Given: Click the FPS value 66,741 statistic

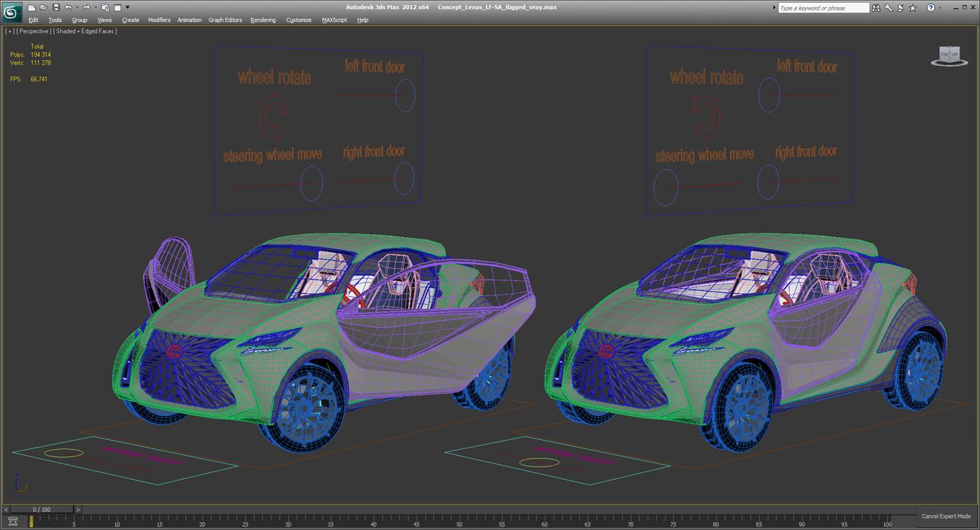Looking at the screenshot, I should click(x=39, y=79).
